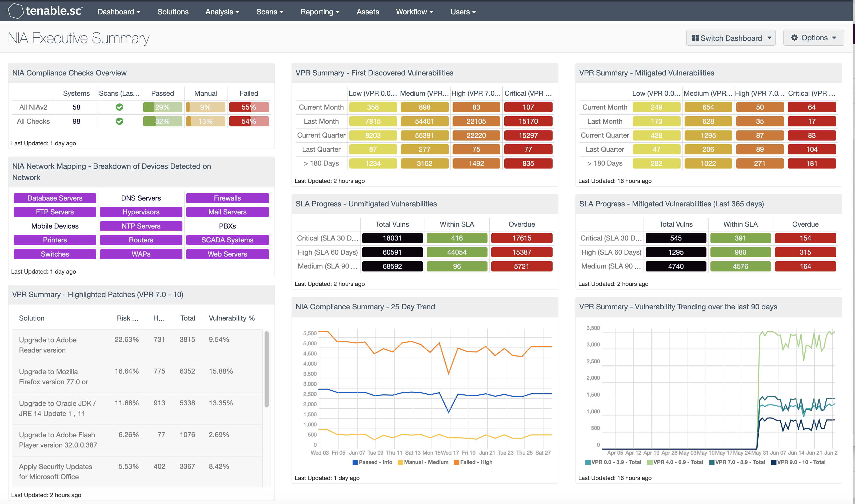Click the FTP Servers device button

(x=55, y=212)
